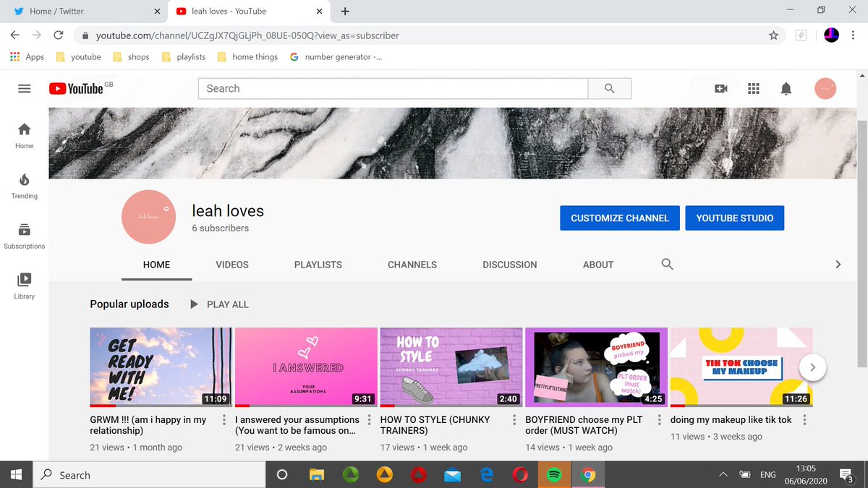Click the CUSTOMIZE CHANNEL button
The height and width of the screenshot is (488, 868).
pos(619,218)
